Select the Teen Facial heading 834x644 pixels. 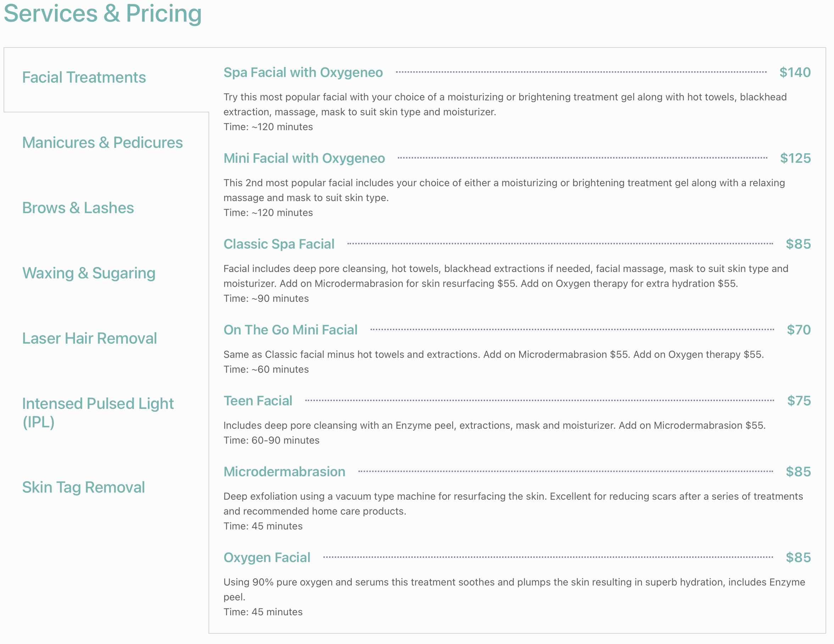click(258, 401)
